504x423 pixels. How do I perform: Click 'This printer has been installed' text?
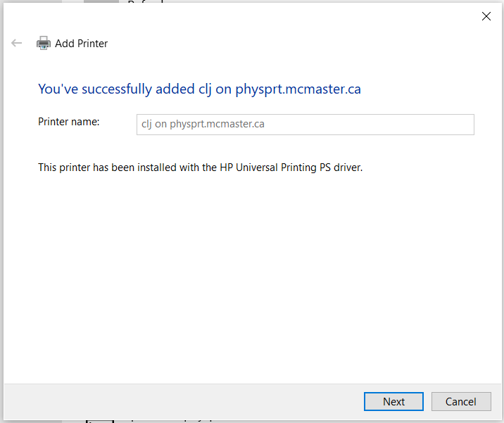[x=102, y=168]
